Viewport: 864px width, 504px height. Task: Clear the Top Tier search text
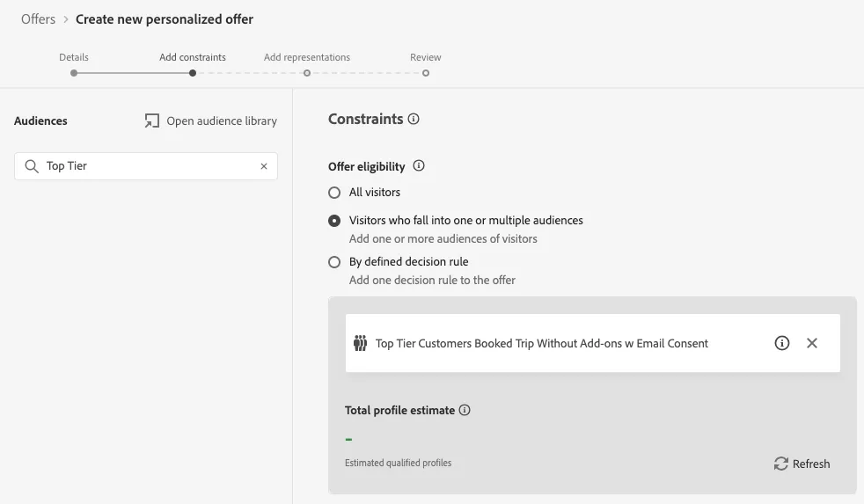pos(264,166)
